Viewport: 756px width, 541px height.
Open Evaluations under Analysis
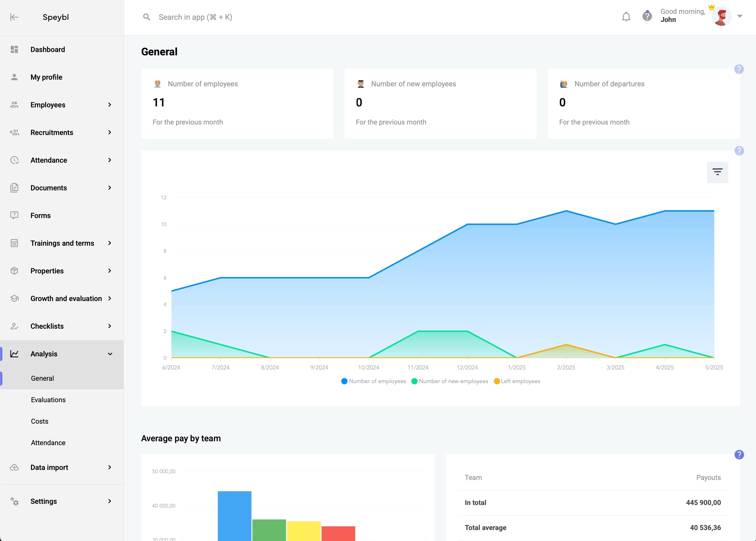point(48,400)
